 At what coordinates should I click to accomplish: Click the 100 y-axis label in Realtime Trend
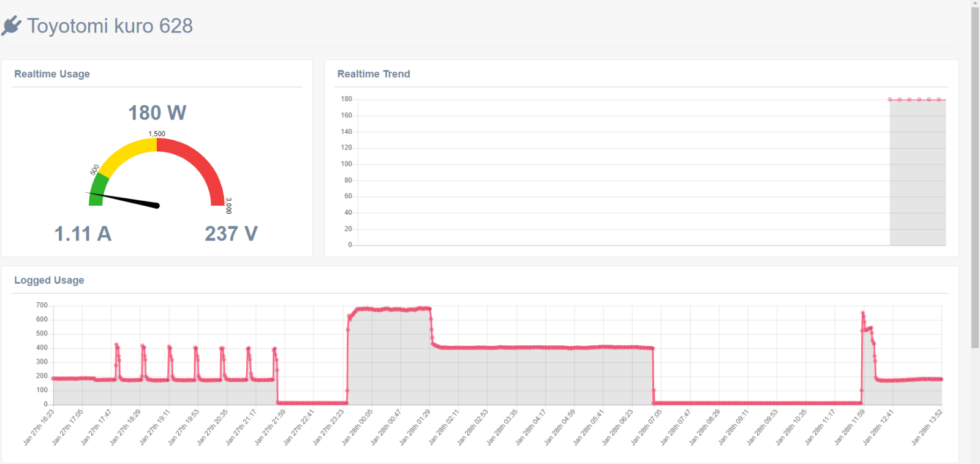pos(347,164)
